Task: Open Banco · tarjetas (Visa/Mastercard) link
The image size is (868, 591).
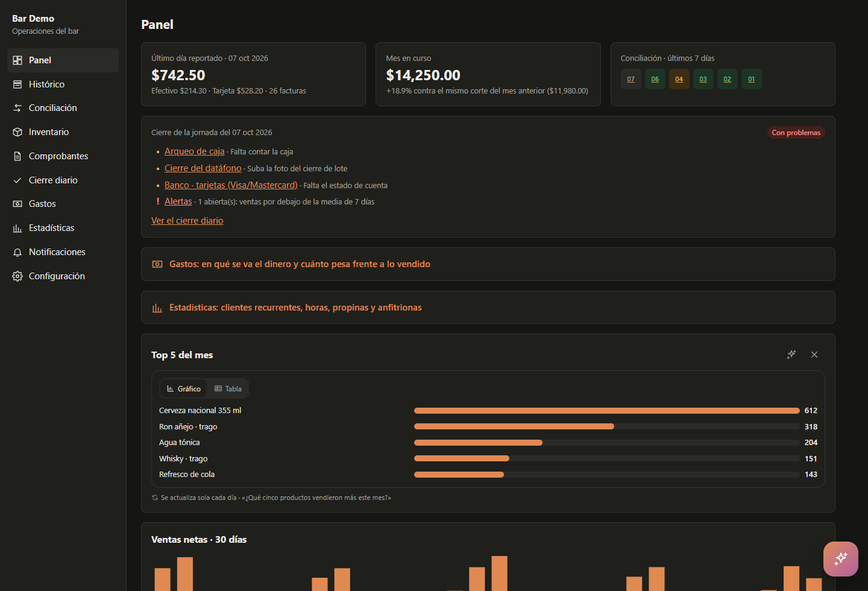Action: pos(231,185)
